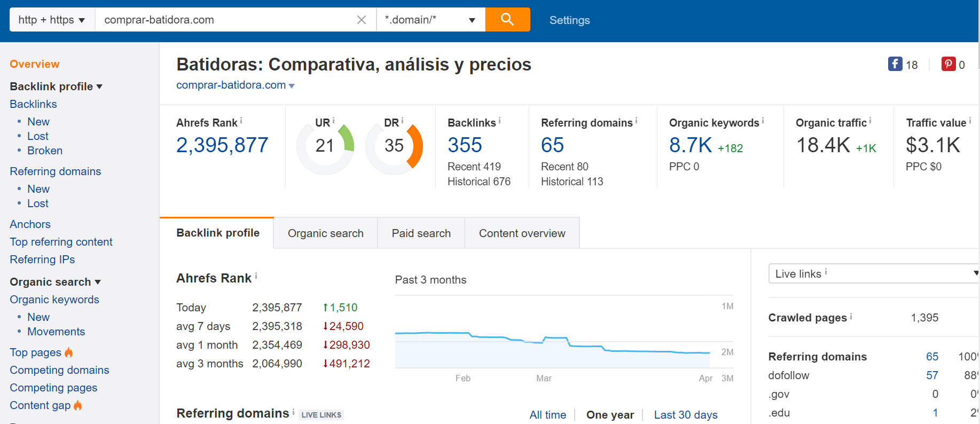This screenshot has height=424, width=980.
Task: Click the orange search magnifier button
Action: point(507,20)
